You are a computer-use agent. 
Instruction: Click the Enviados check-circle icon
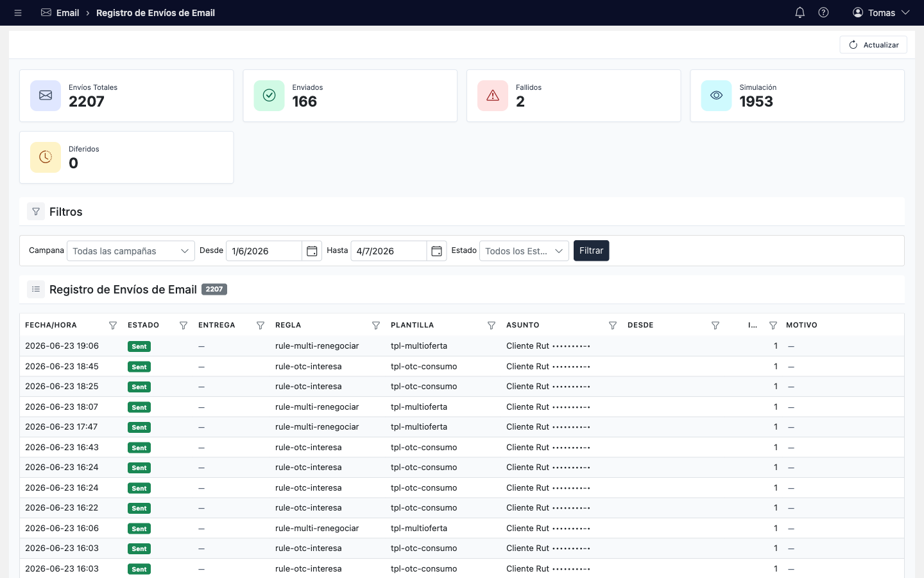pyautogui.click(x=269, y=96)
